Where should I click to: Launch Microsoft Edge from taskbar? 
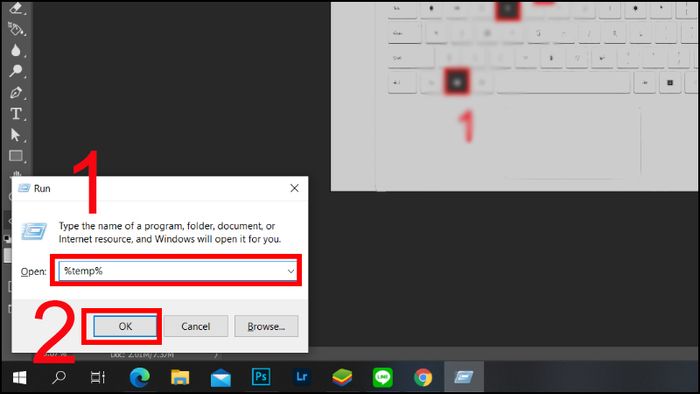[139, 377]
